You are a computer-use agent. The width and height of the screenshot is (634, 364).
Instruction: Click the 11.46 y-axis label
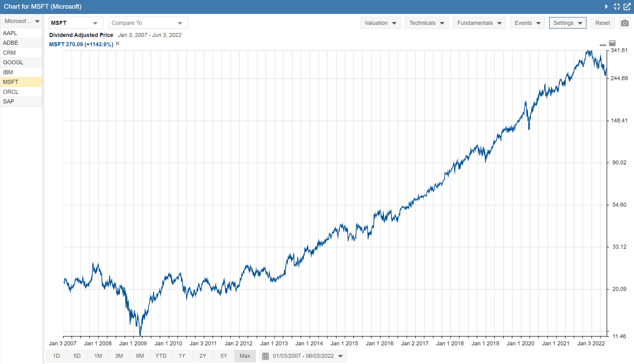click(x=619, y=336)
